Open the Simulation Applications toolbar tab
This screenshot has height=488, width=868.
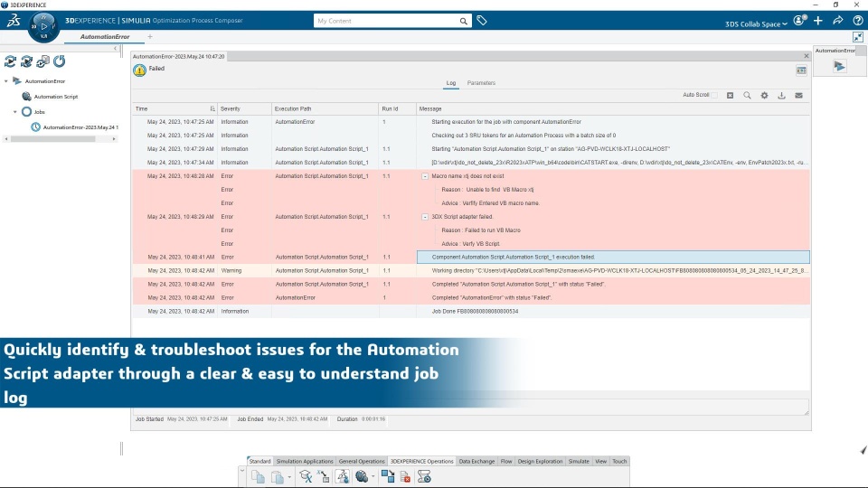[x=305, y=461]
